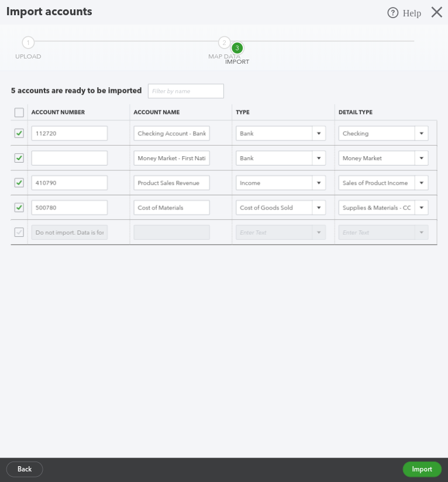Screen dimensions: 448x482
Task: Uncheck the 410790 account row checkbox
Action: (19, 183)
